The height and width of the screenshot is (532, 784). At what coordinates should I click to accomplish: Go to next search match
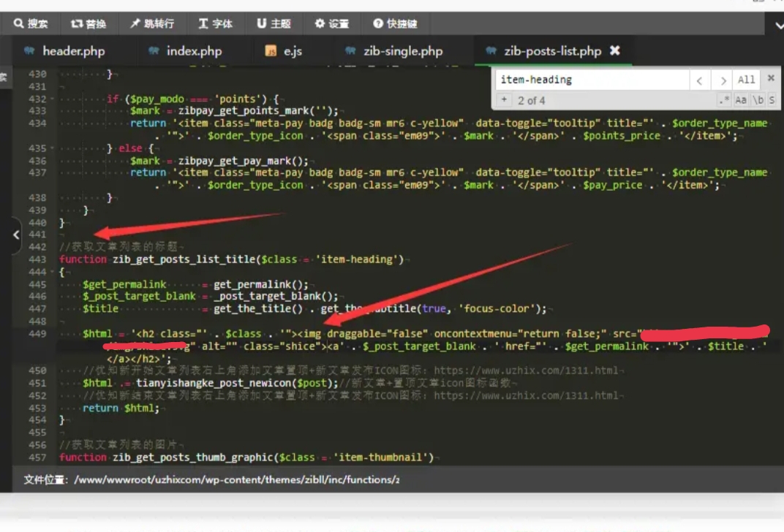click(723, 80)
